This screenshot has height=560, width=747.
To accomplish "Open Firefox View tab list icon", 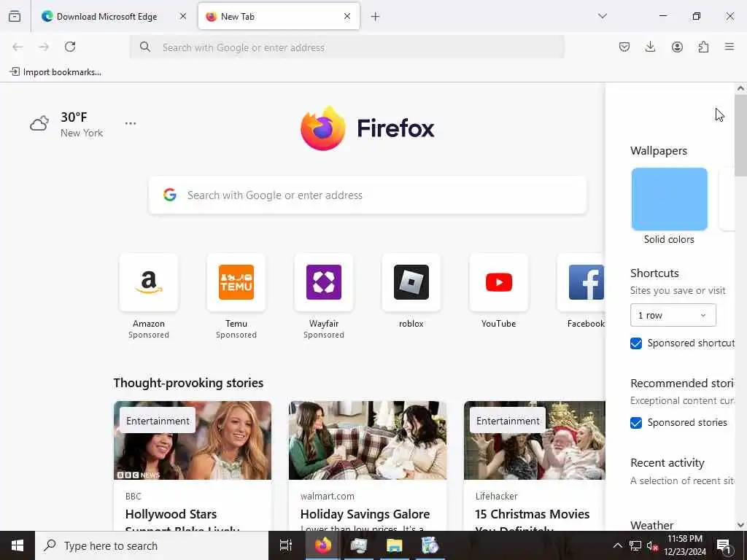I will click(15, 17).
